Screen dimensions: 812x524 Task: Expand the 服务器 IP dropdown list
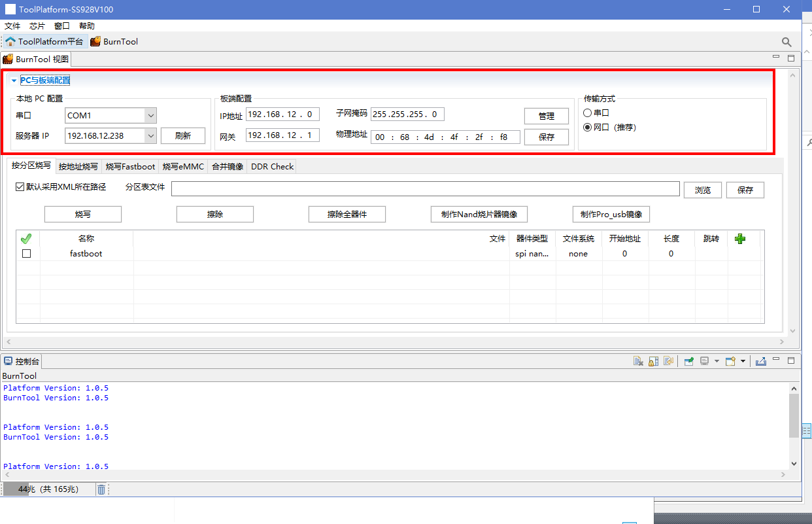tap(151, 135)
